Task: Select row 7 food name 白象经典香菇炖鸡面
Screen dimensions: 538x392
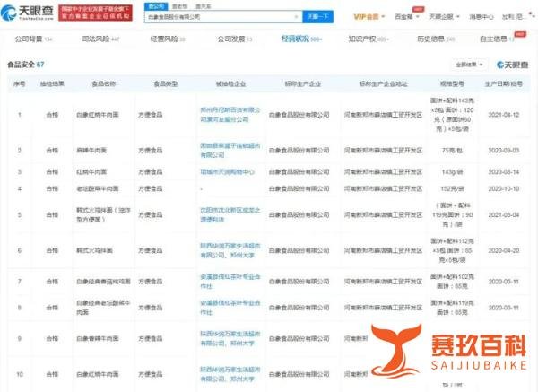Action: pyautogui.click(x=103, y=281)
